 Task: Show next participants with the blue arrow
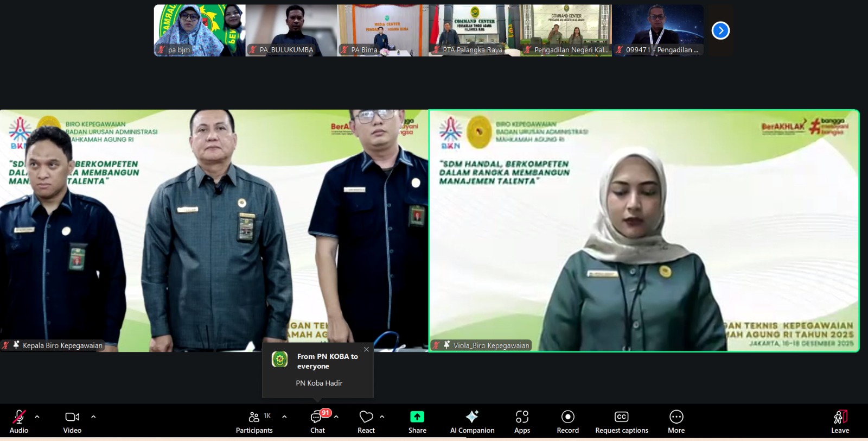[x=720, y=30]
